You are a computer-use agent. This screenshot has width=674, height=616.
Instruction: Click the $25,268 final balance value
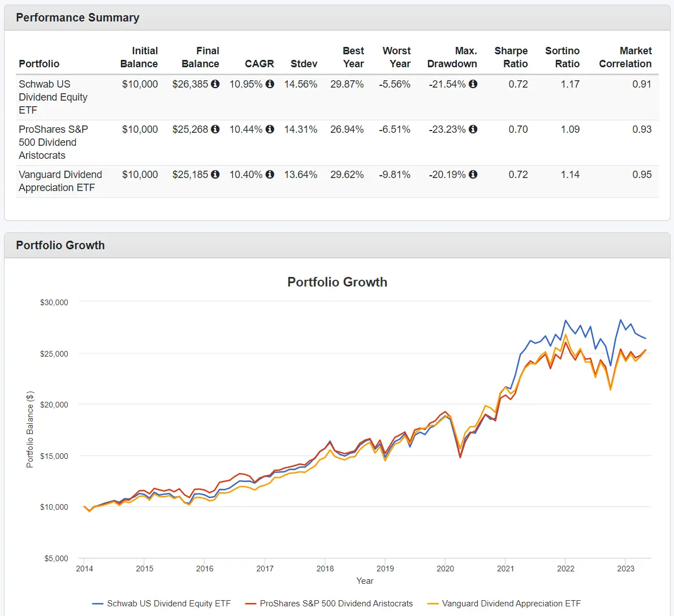coord(190,129)
